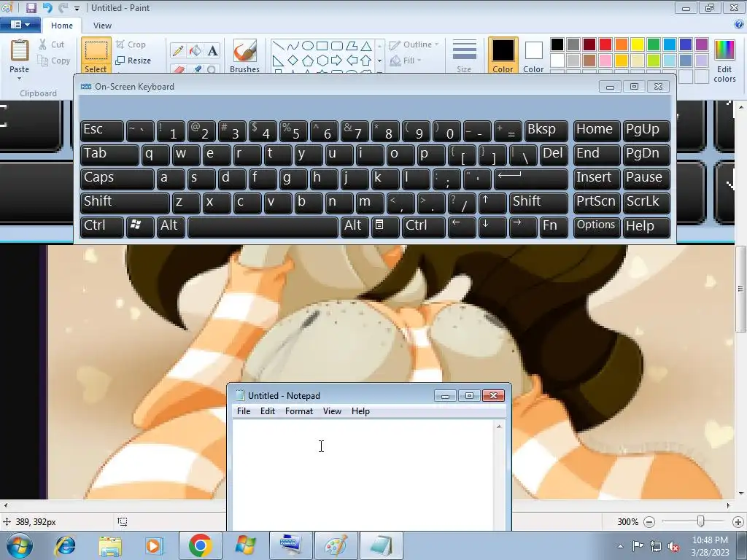
Task: Click Options on On-Screen Keyboard
Action: [597, 226]
